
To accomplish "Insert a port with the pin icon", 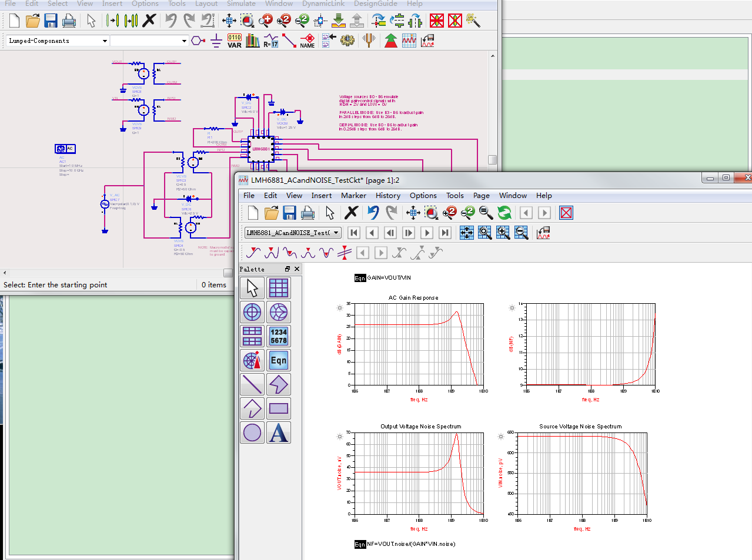I will [198, 41].
